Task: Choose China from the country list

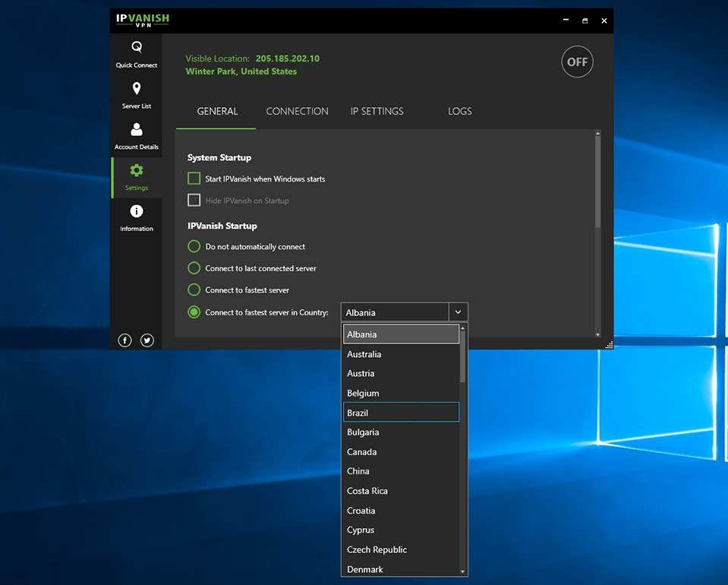Action: (x=401, y=471)
